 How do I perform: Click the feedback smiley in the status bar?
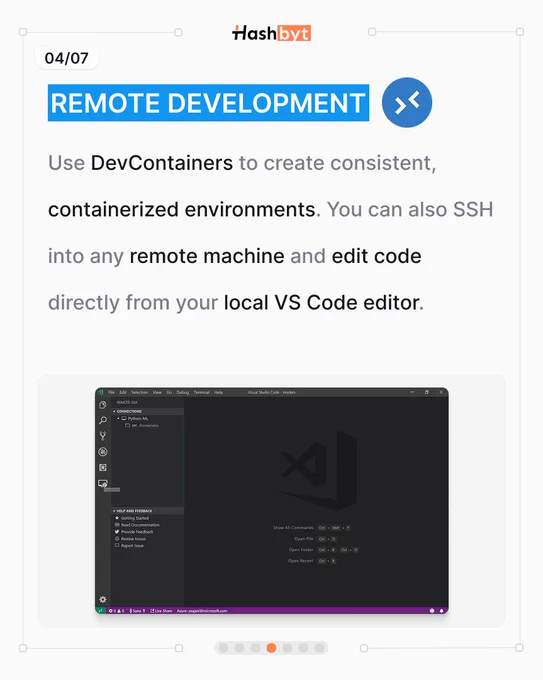pos(432,611)
